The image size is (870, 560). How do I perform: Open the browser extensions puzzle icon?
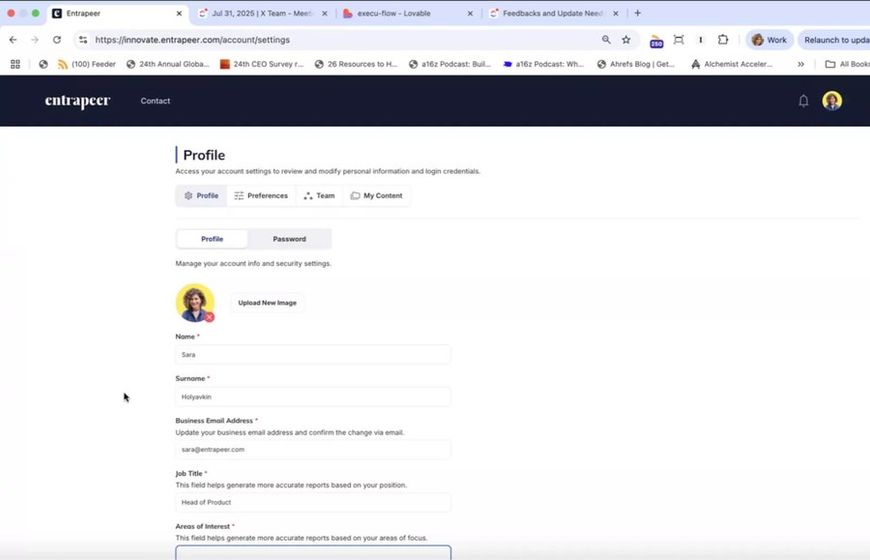pos(723,40)
